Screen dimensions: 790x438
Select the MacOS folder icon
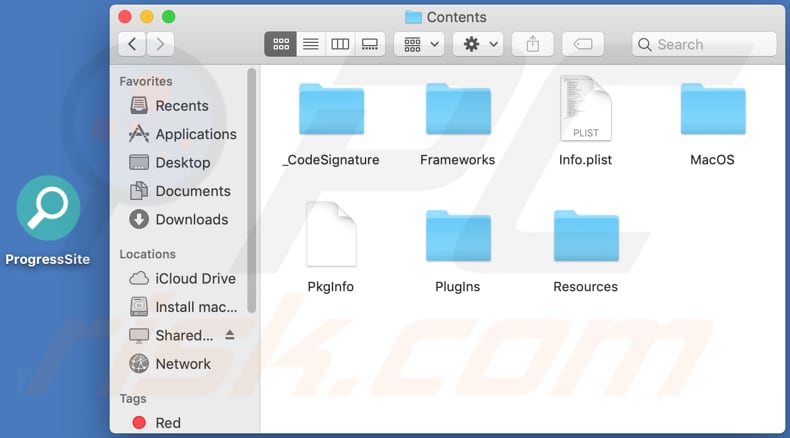click(713, 109)
